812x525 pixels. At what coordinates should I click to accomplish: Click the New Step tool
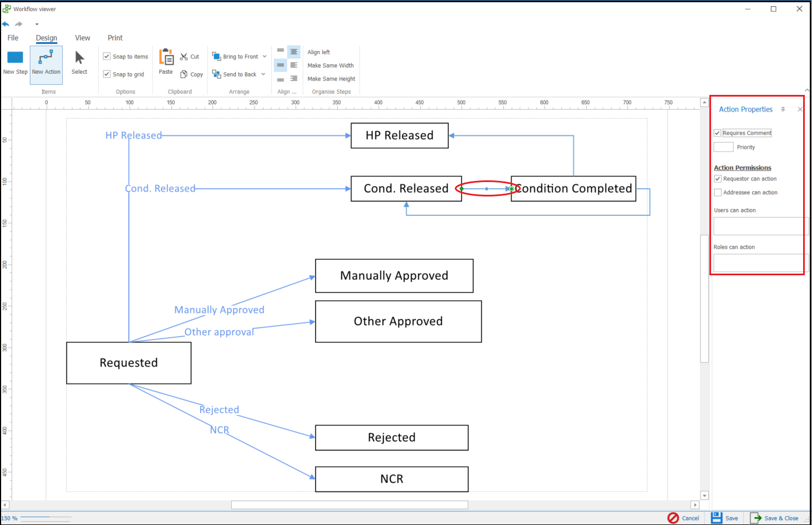(15, 62)
